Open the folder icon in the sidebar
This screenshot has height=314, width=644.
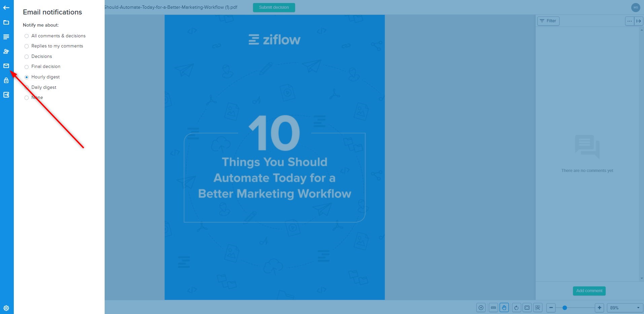point(6,23)
